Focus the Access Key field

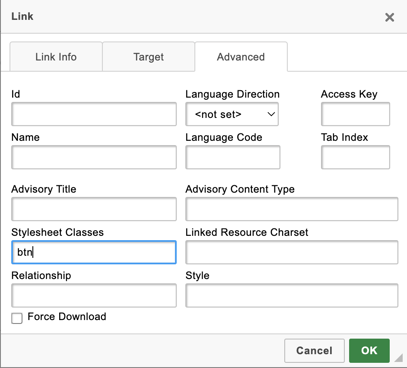point(355,114)
